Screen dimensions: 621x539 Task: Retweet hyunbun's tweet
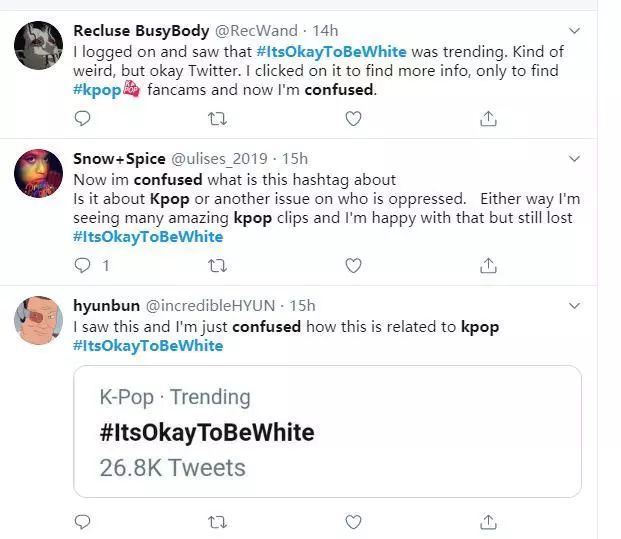(217, 522)
